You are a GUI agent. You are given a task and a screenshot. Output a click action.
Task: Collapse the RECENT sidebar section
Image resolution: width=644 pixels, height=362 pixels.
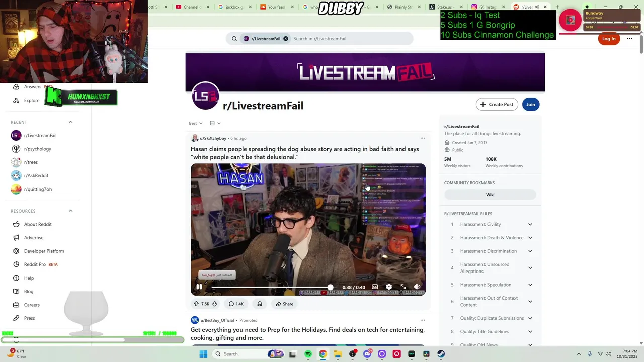pos(71,122)
